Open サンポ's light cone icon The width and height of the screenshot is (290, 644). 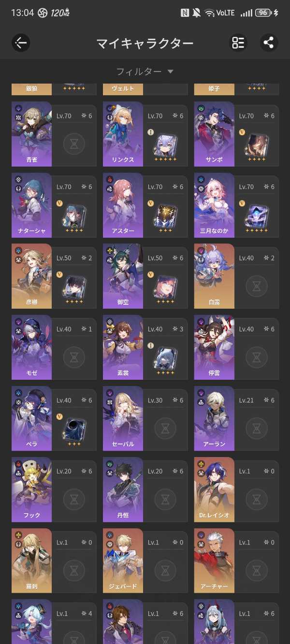256,144
